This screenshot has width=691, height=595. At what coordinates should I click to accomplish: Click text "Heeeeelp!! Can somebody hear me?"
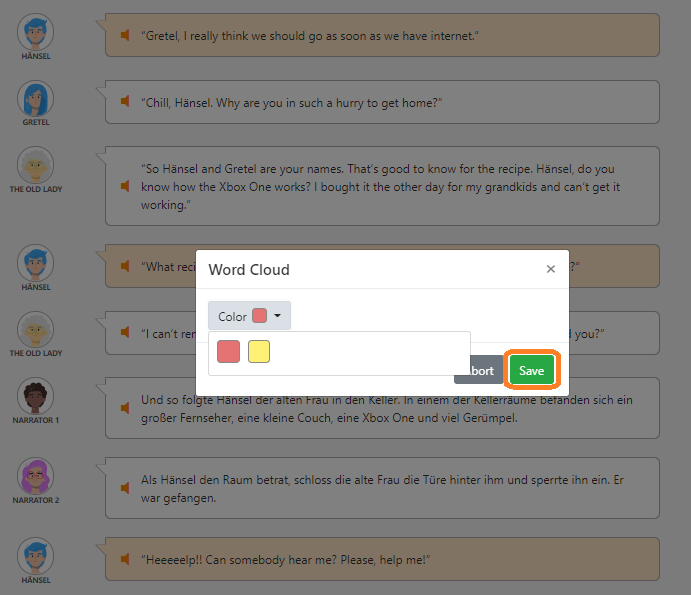pos(241,560)
